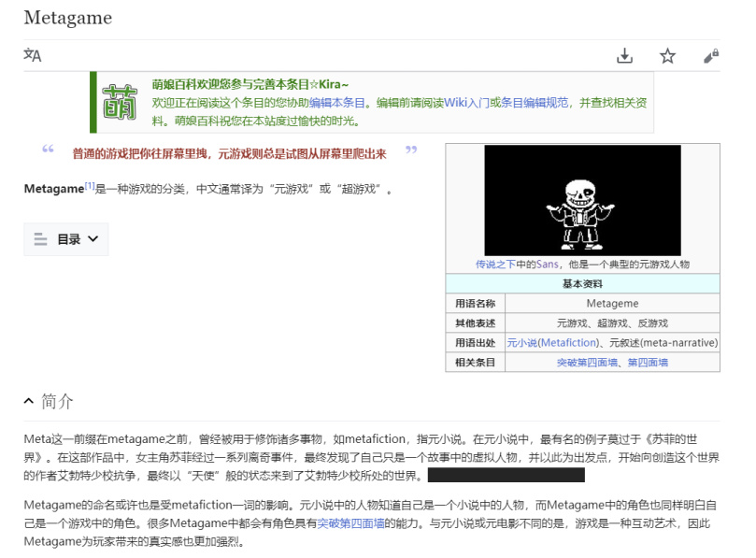Click the download page icon

(624, 56)
